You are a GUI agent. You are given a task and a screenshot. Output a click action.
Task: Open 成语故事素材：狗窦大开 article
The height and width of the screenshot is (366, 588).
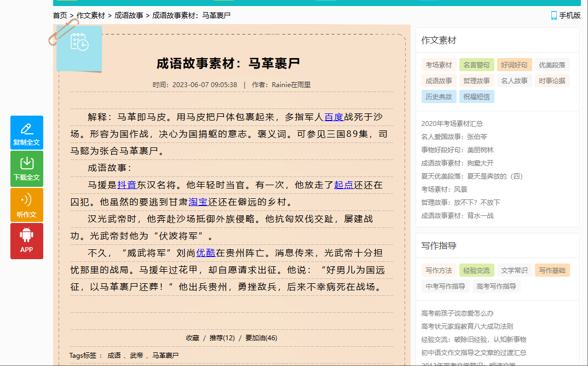click(x=458, y=163)
